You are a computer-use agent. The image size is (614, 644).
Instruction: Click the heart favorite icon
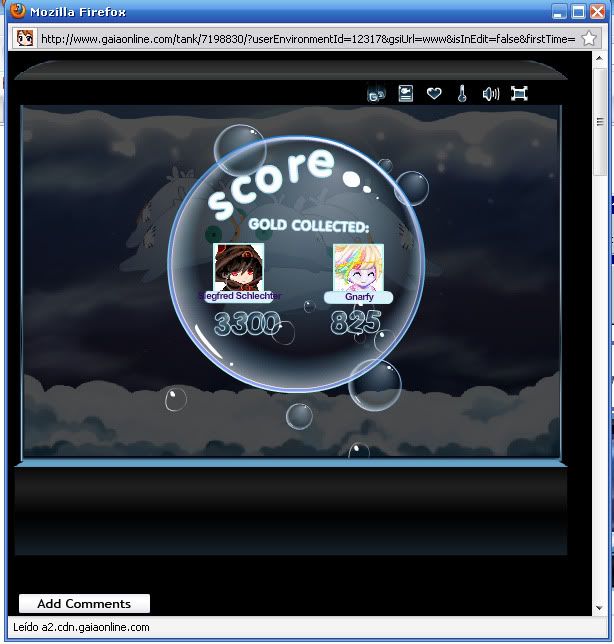click(x=434, y=94)
